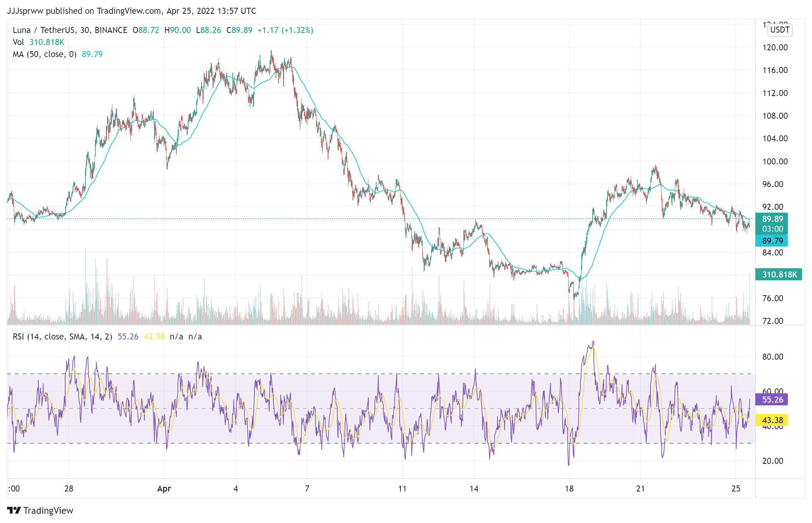
Task: Click the current price label 89.89
Action: pos(772,219)
